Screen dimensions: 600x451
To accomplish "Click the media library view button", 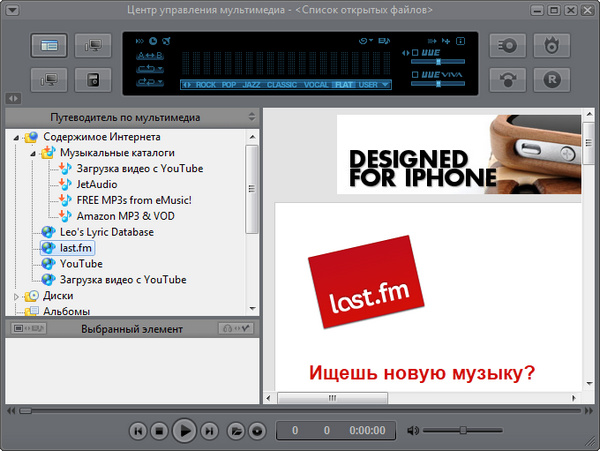I will (x=49, y=46).
